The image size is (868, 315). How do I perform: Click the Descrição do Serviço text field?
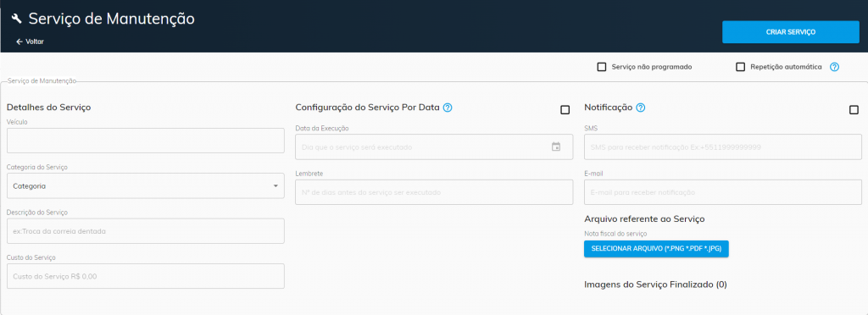[x=146, y=231]
